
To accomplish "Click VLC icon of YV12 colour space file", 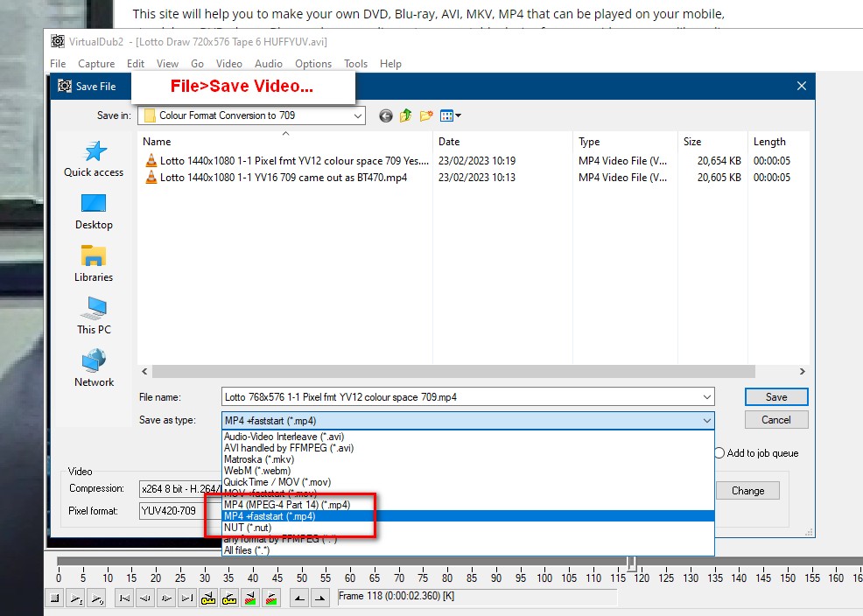I will (x=151, y=161).
